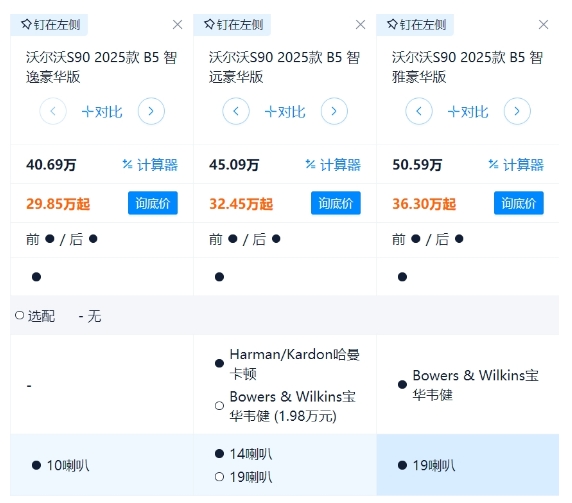The height and width of the screenshot is (503, 572).
Task: Remove the 智雅豪华版 column with the X icon
Action: point(544,25)
